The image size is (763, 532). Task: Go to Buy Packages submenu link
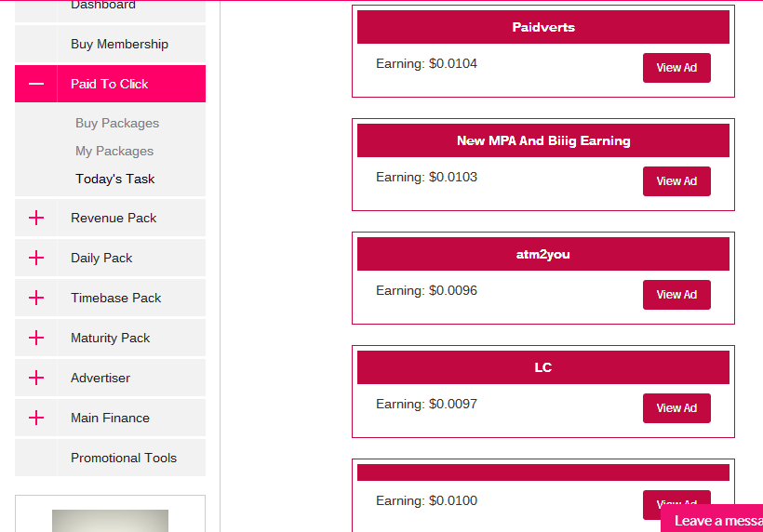[117, 123]
